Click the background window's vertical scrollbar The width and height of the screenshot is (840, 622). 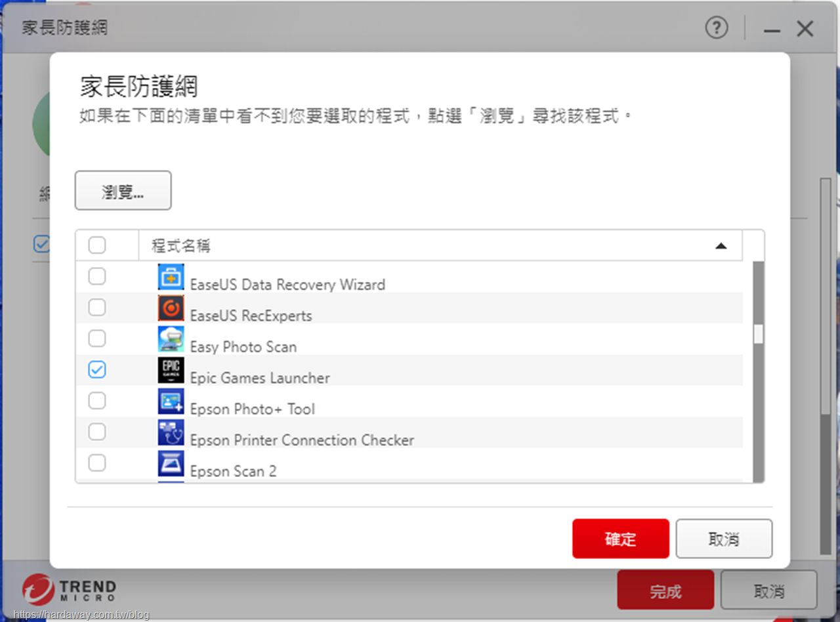pyautogui.click(x=826, y=367)
